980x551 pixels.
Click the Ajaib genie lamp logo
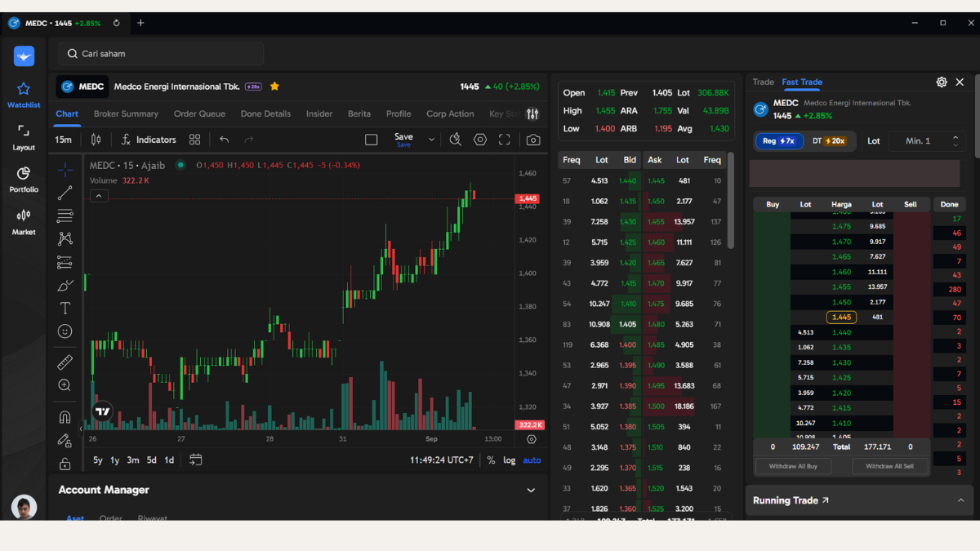click(24, 56)
